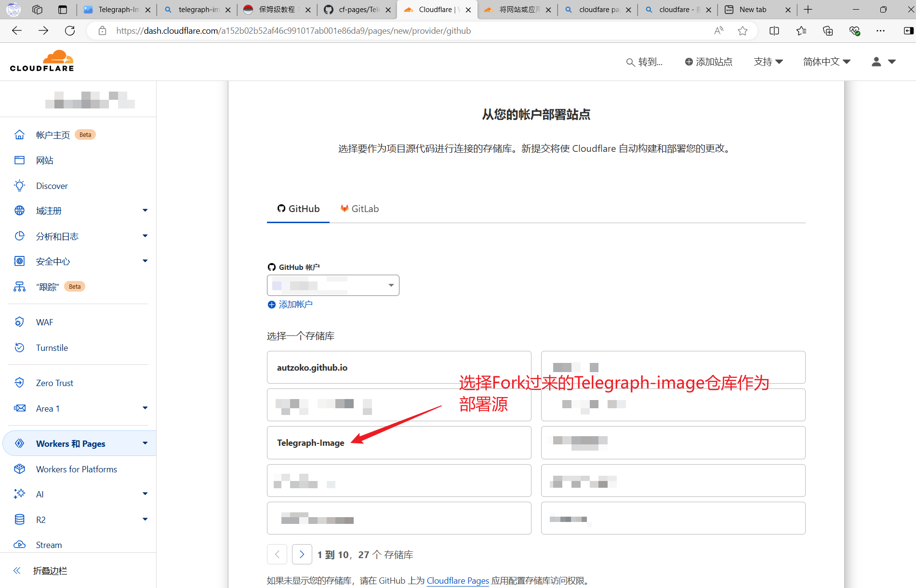
Task: Click the Zero Trust icon
Action: click(19, 383)
